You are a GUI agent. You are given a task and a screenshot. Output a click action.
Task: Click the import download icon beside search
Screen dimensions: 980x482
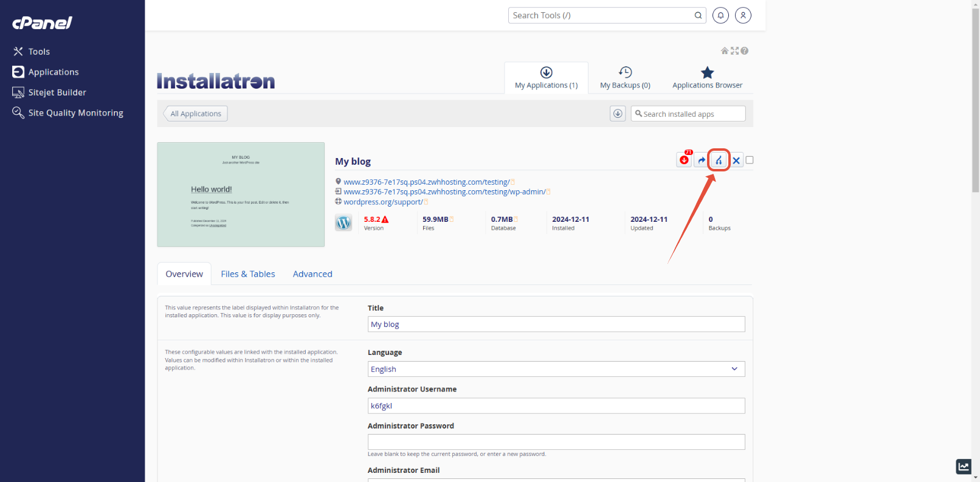coord(618,114)
